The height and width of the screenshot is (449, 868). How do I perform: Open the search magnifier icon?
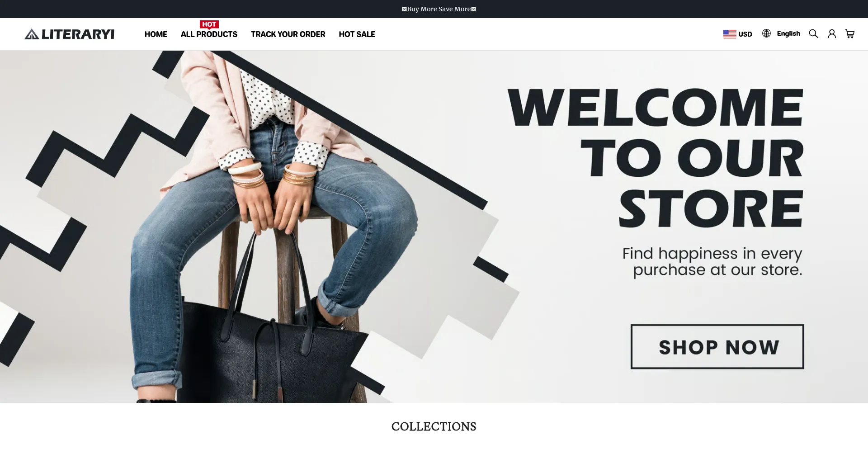coord(813,34)
